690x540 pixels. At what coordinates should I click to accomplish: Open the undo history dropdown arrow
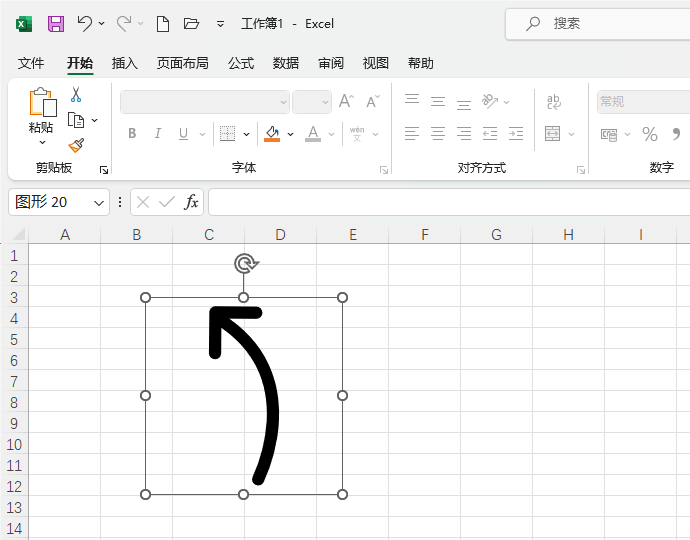[x=102, y=23]
